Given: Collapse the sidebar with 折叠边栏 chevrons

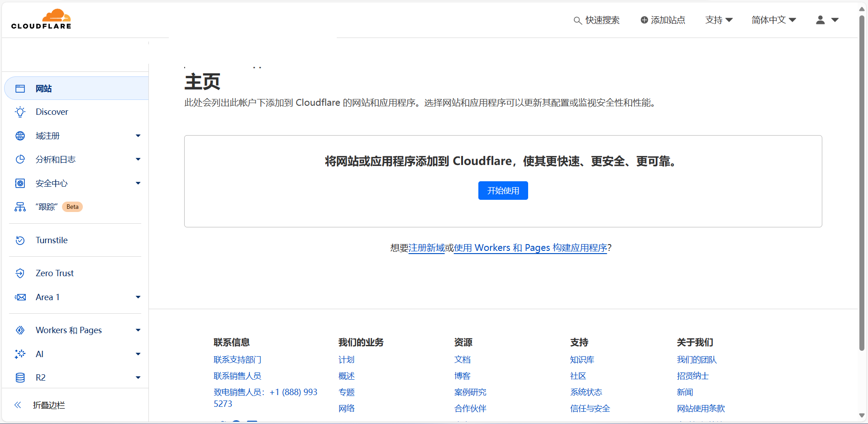Looking at the screenshot, I should coord(18,405).
